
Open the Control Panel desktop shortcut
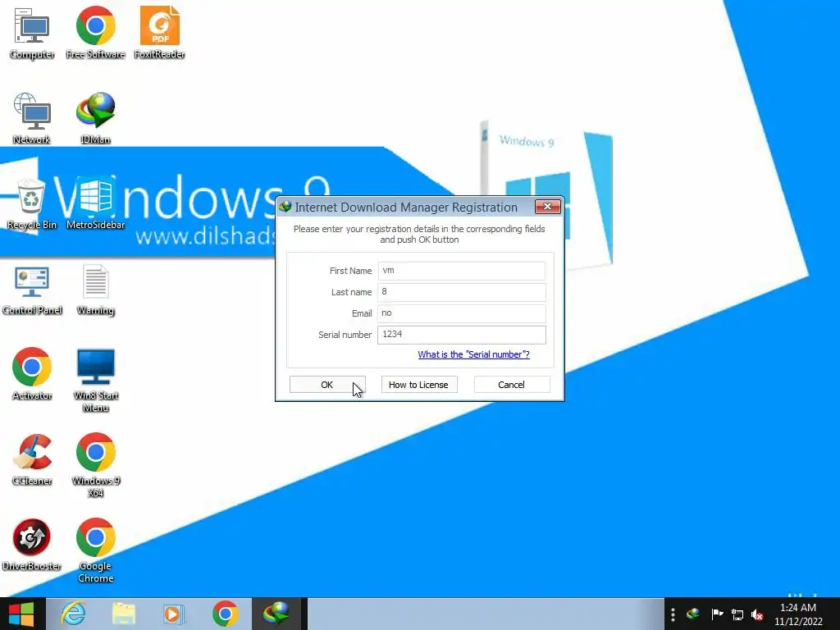[32, 290]
